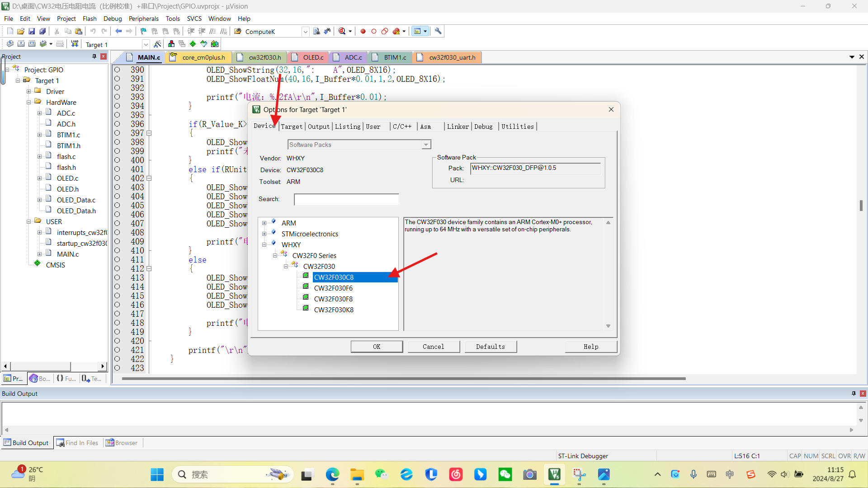Click the Open file toolbar icon
The image size is (868, 488).
point(21,31)
